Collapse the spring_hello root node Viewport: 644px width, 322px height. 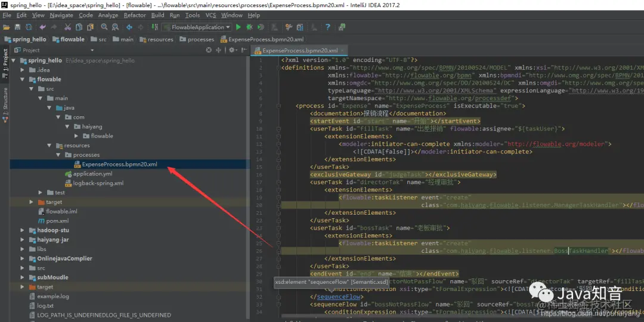[13, 60]
